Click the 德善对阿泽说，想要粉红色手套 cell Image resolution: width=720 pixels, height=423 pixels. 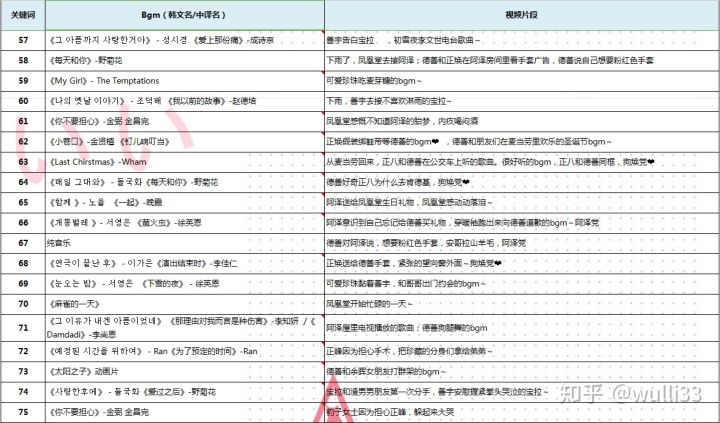(x=522, y=243)
